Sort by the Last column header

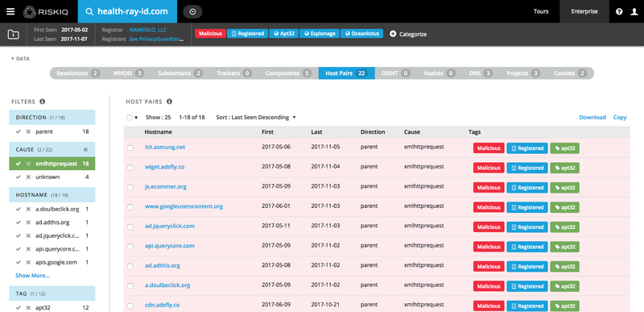click(x=316, y=132)
